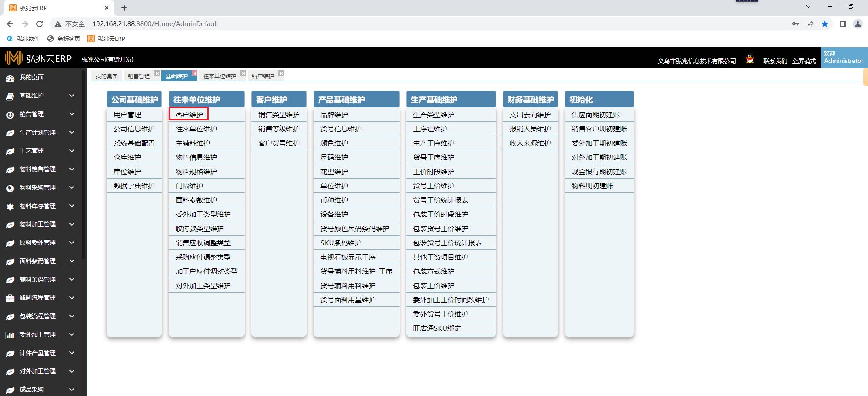The width and height of the screenshot is (868, 396).
Task: Click the browser reload icon
Action: point(40,24)
